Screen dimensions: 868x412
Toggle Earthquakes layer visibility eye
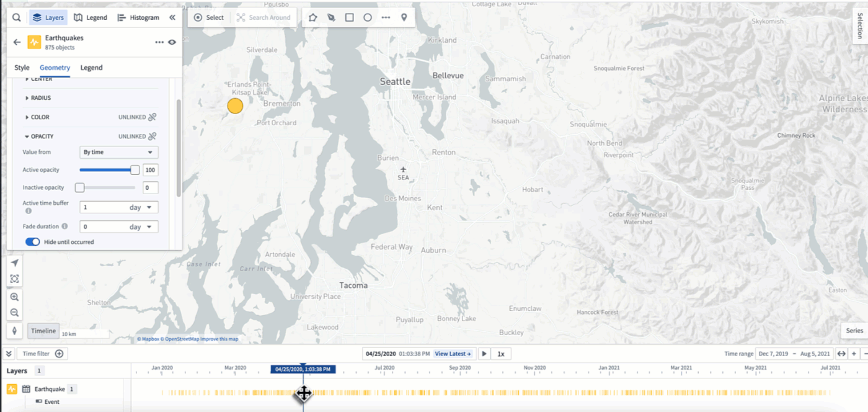(x=172, y=42)
